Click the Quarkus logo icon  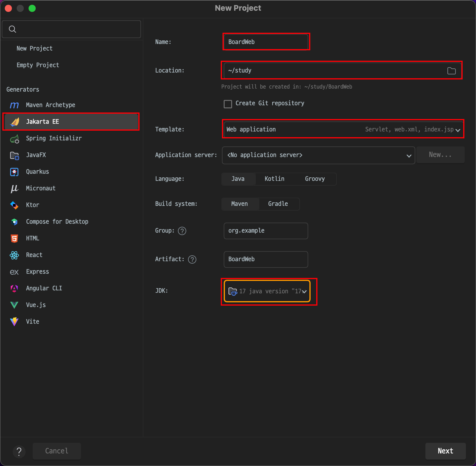click(14, 172)
